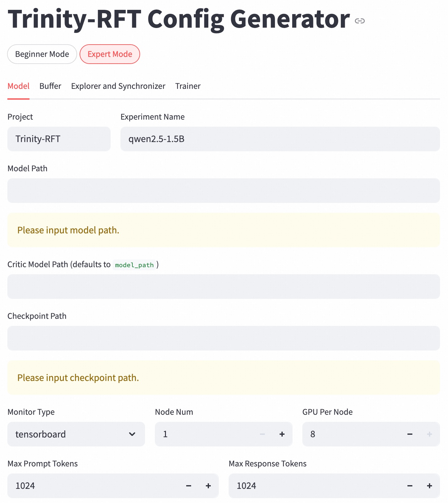The image size is (448, 503).
Task: Decrease GPU Per Node with minus
Action: coord(410,434)
